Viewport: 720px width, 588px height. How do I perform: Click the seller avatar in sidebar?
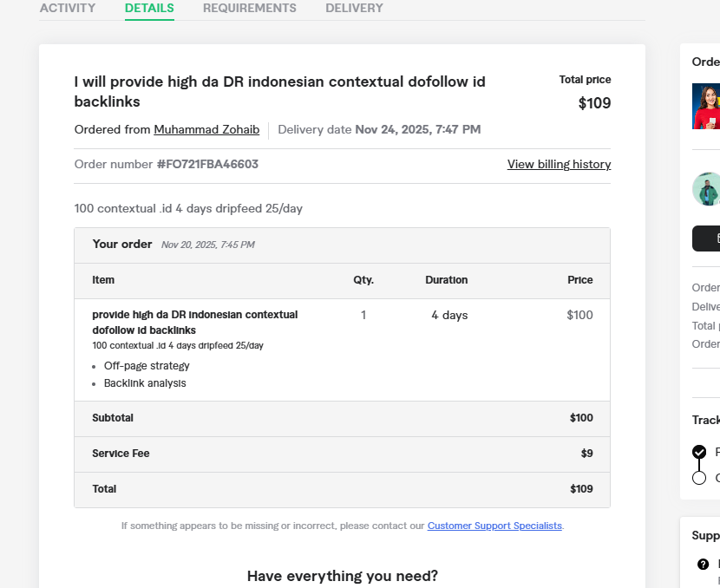coord(706,189)
